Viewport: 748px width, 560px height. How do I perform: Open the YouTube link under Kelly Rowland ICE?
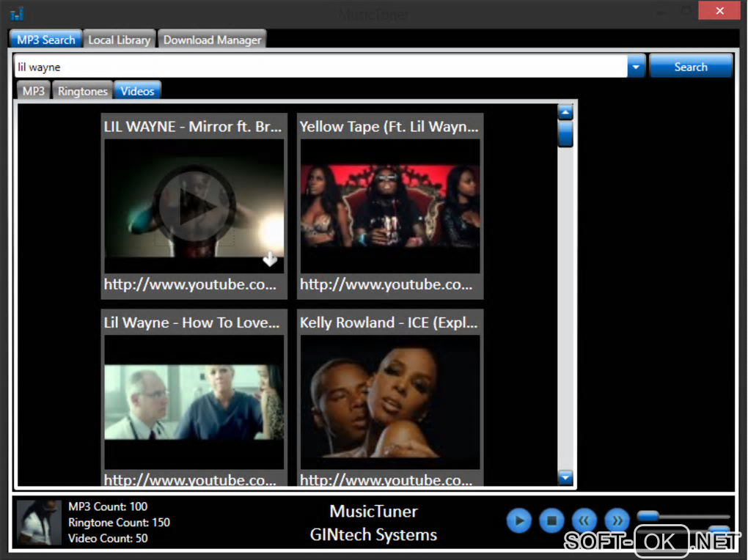[x=386, y=479]
